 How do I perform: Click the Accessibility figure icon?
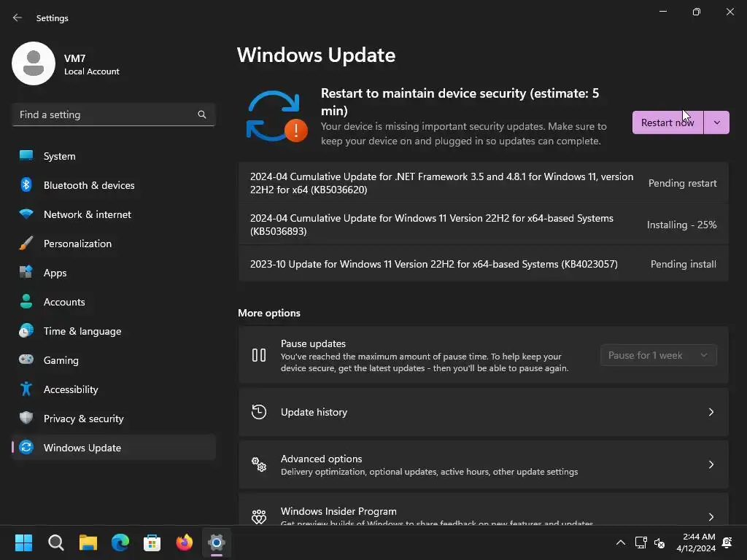(x=26, y=389)
